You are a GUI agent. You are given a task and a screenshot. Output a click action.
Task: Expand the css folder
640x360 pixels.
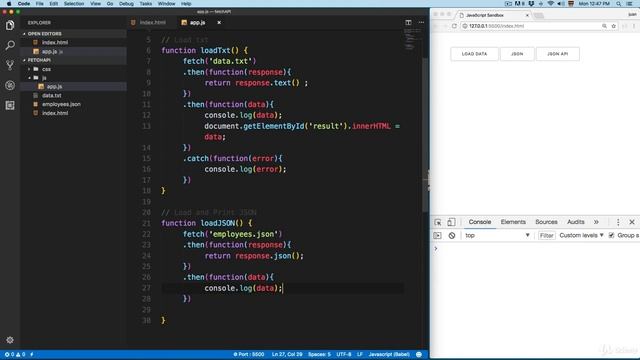coord(46,69)
